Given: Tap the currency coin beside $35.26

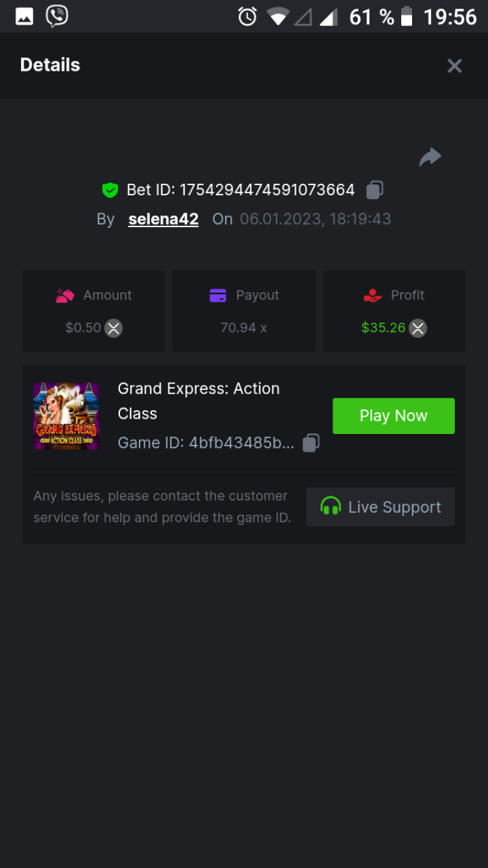Looking at the screenshot, I should 418,328.
